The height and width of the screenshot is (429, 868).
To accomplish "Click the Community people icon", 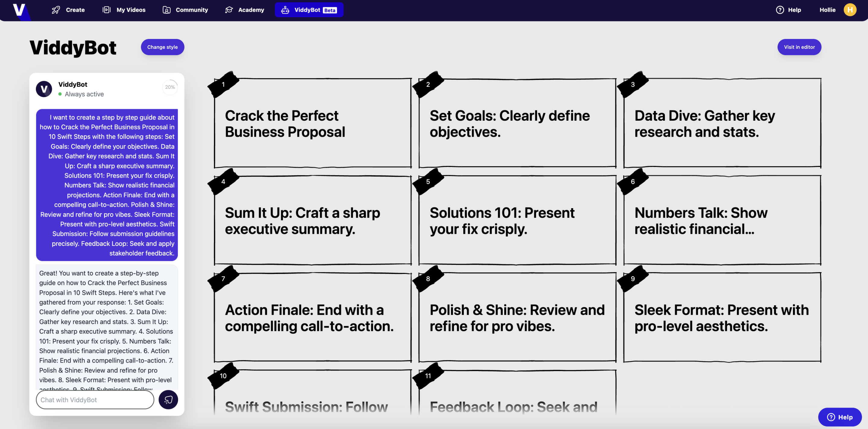I will coord(166,10).
